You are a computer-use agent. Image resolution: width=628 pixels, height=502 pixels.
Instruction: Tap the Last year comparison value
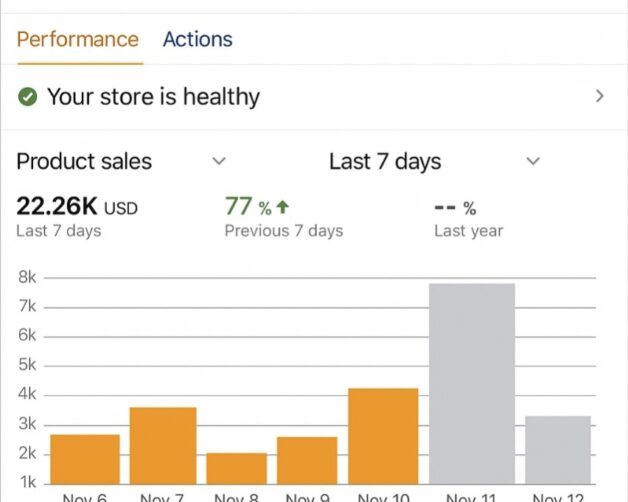tap(455, 209)
